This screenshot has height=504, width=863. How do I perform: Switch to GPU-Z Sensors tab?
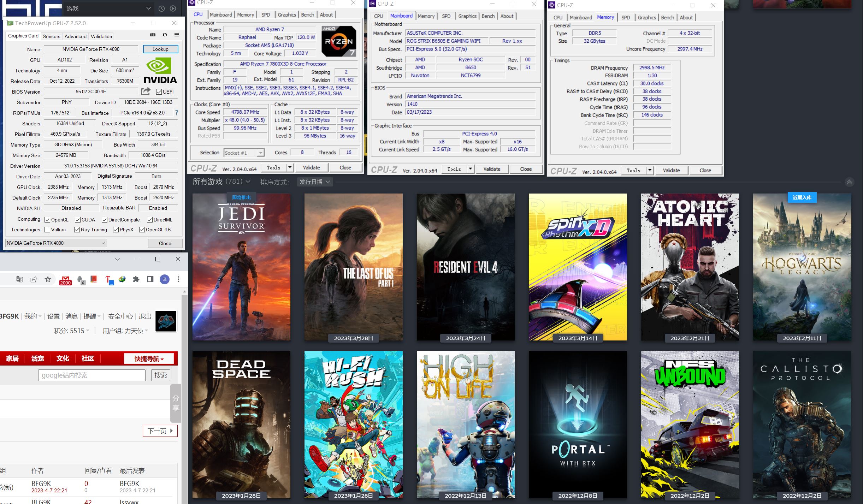click(x=52, y=36)
